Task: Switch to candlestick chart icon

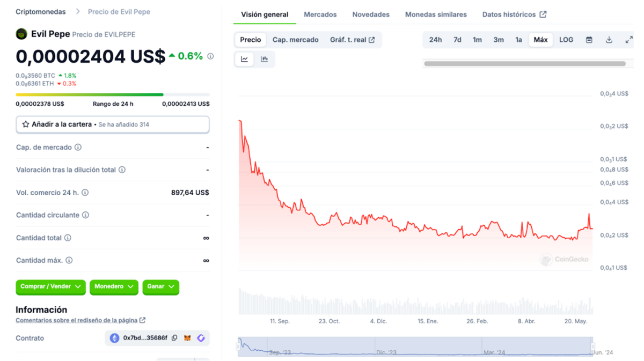Action: (x=265, y=59)
